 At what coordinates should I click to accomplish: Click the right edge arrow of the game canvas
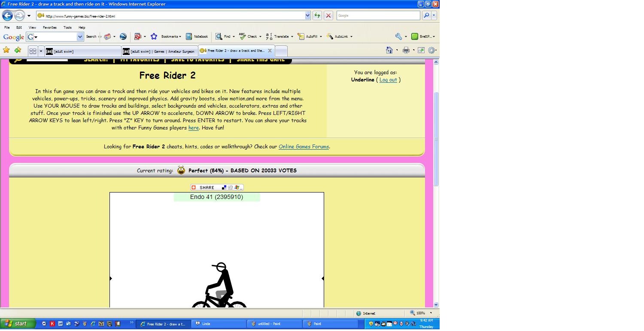(322, 278)
